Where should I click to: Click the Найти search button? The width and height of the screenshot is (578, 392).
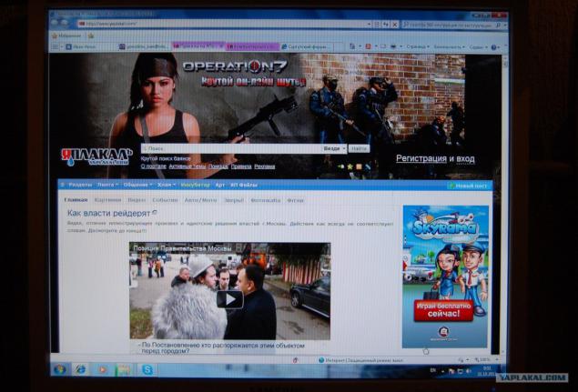pos(359,148)
